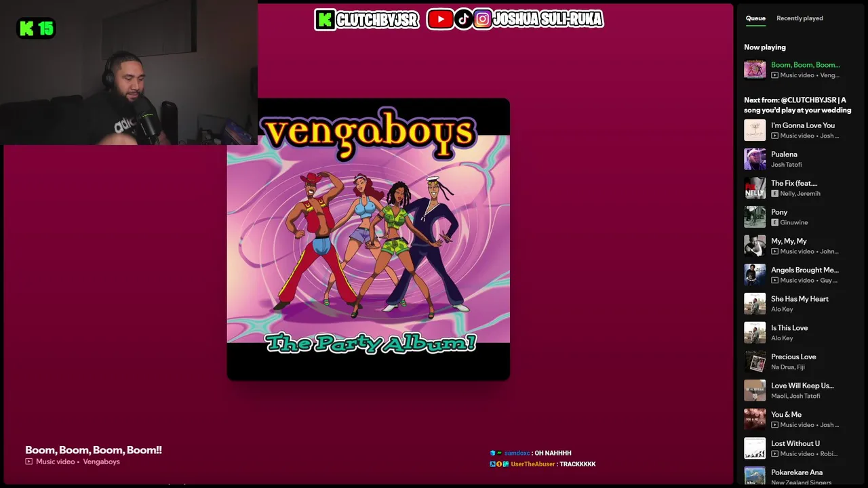
Task: Click the Vengaboys Party Album cover art
Action: 368,239
